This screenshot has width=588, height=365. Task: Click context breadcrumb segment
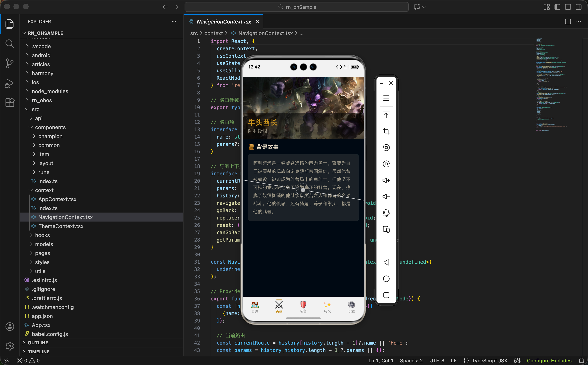click(213, 33)
